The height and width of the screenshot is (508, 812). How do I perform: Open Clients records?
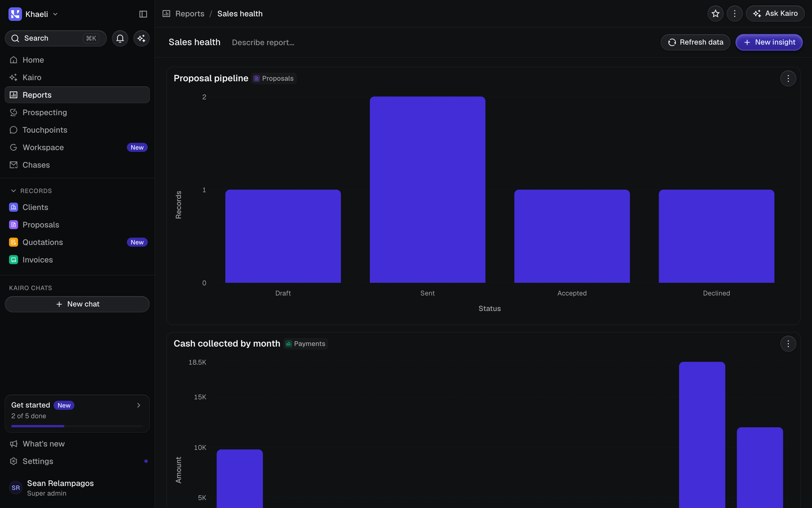tap(77, 207)
